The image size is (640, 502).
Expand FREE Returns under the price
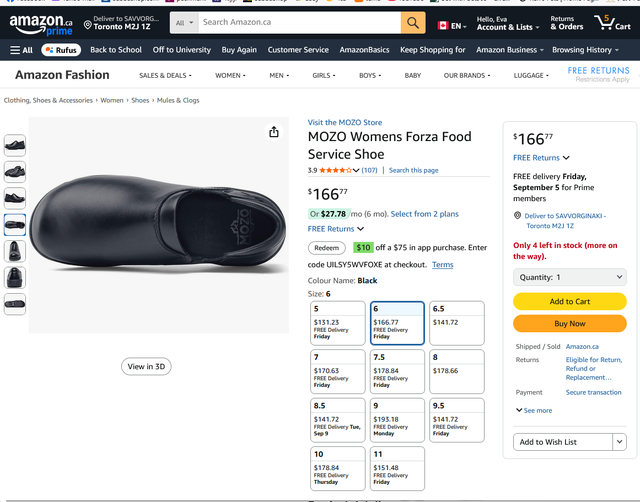click(336, 229)
